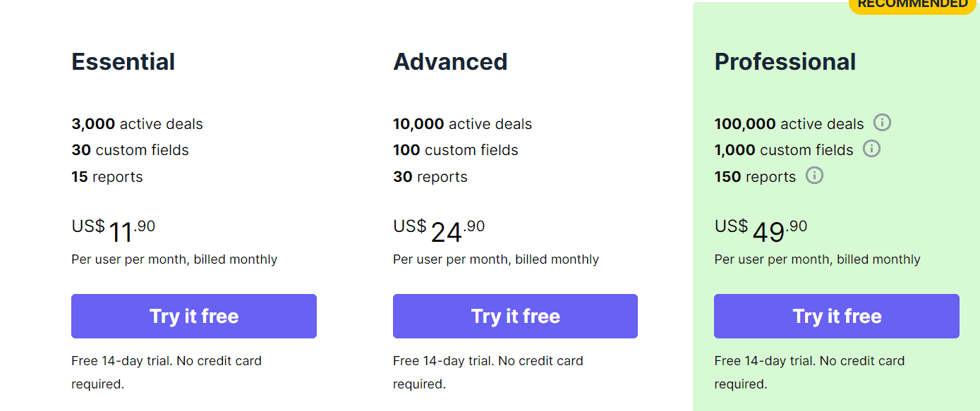Click the Advanced plan title
Screen dimensions: 980x411
(x=450, y=62)
